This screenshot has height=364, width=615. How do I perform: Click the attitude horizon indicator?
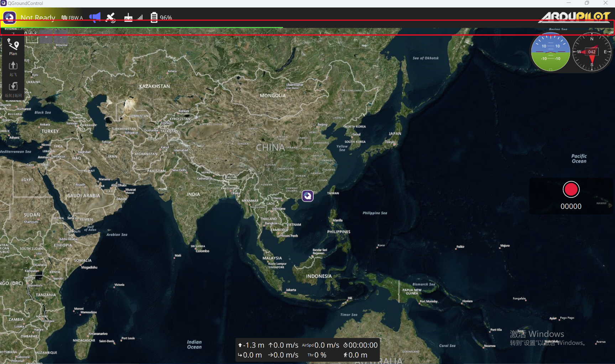[551, 52]
